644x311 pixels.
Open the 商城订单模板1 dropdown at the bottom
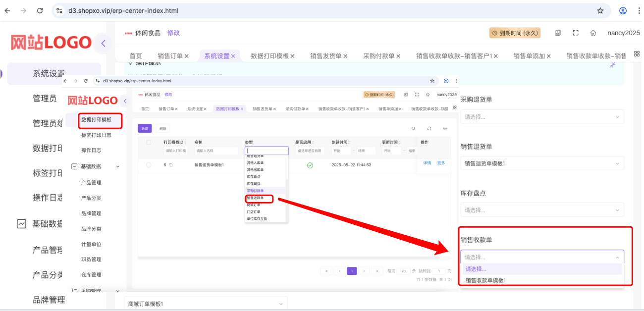coord(206,304)
